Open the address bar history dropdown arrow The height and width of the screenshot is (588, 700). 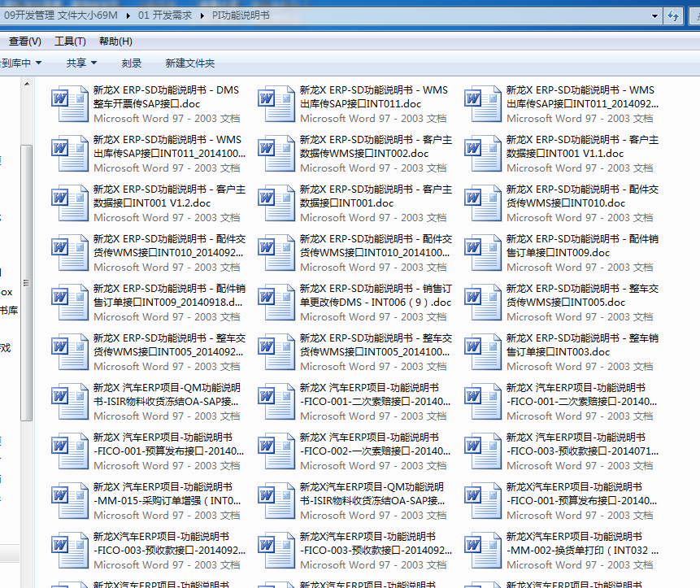[x=654, y=16]
